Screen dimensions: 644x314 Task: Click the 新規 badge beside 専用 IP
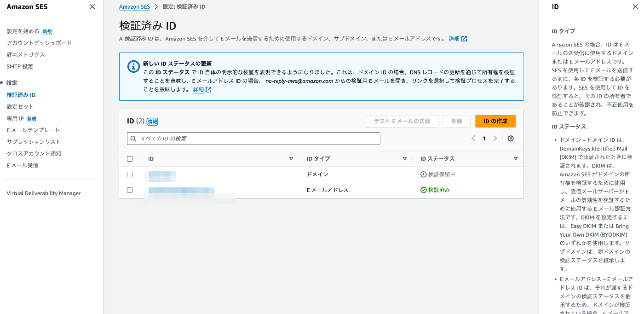[32, 119]
